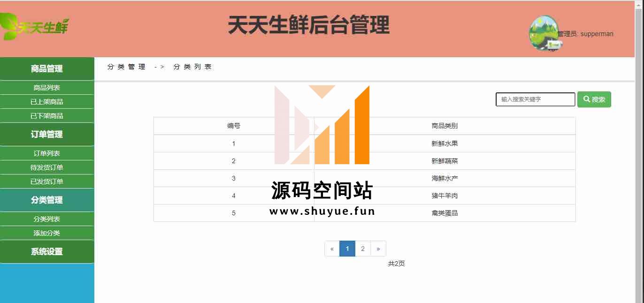Open 商品列表 in the sidebar
644x303 pixels.
click(47, 88)
